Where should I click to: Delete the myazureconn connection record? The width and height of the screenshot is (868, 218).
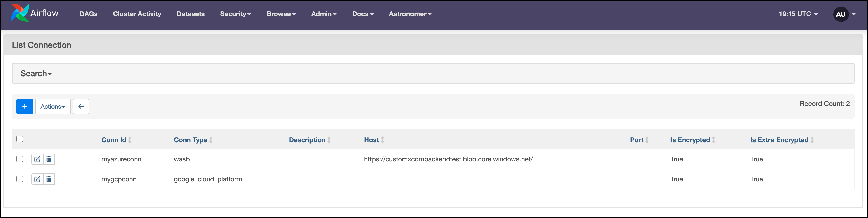(x=49, y=159)
